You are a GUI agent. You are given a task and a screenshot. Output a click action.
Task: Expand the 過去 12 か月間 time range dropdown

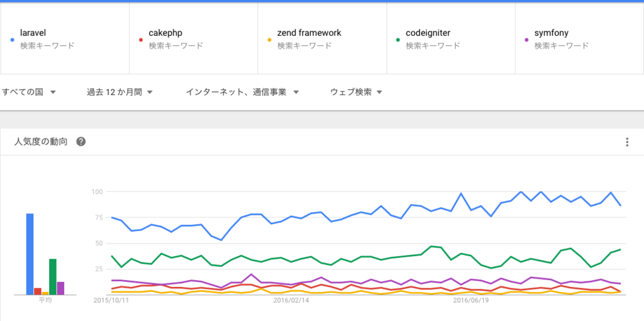point(120,92)
